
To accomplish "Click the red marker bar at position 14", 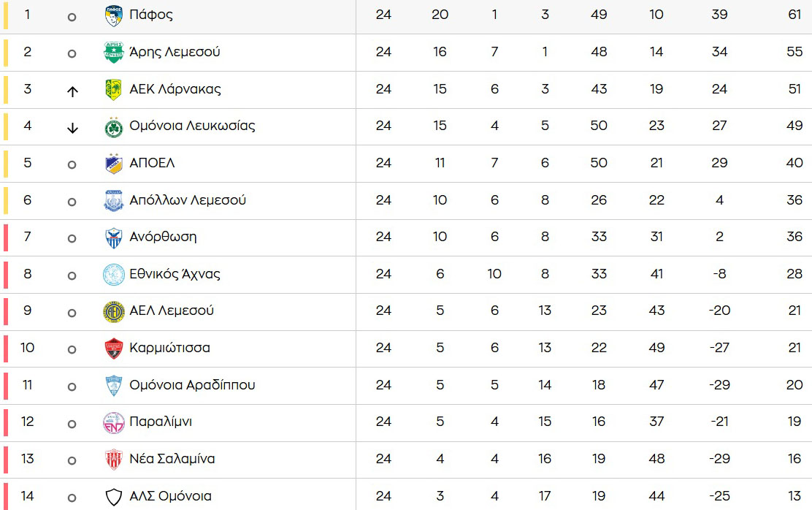I will (6, 496).
